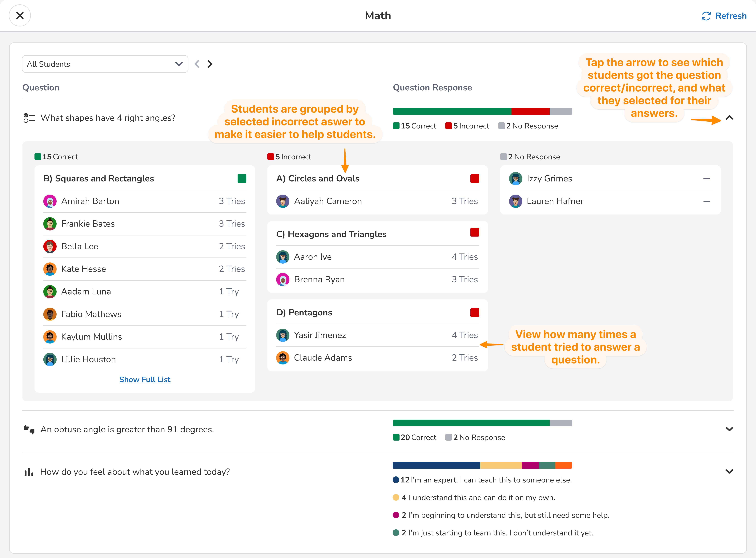Select the Yasir Jimenez row

(377, 335)
